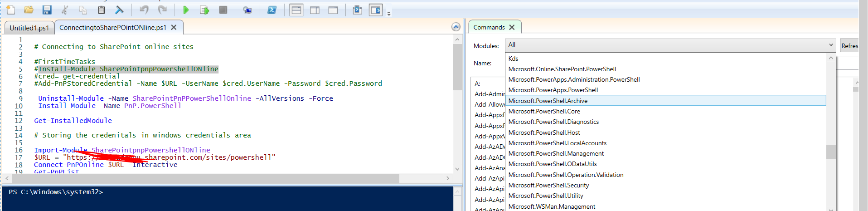Click the "Uninstall-Module -Name SharePointPnPPowerShellOnline" line
Screen dimensions: 868x211
185,98
